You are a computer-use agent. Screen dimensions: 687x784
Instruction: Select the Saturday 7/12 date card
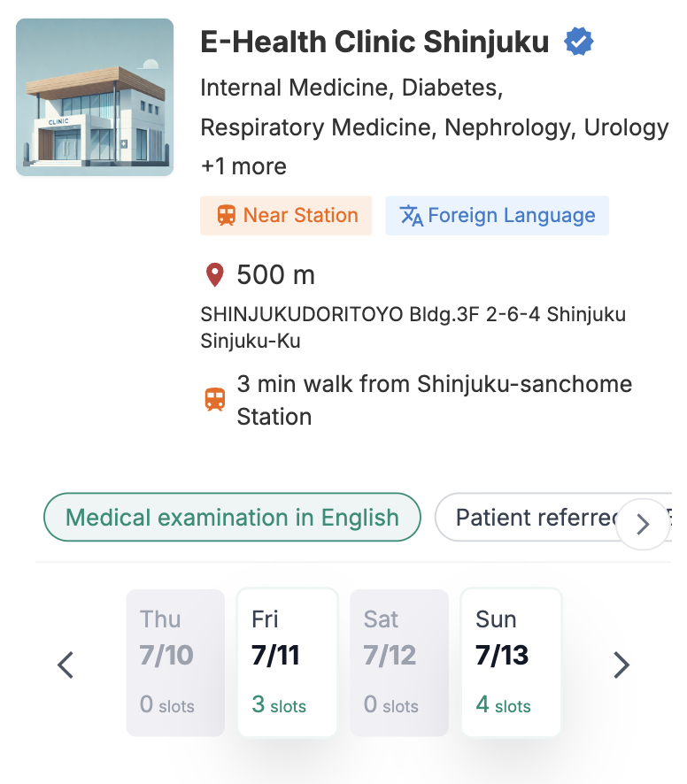point(399,662)
